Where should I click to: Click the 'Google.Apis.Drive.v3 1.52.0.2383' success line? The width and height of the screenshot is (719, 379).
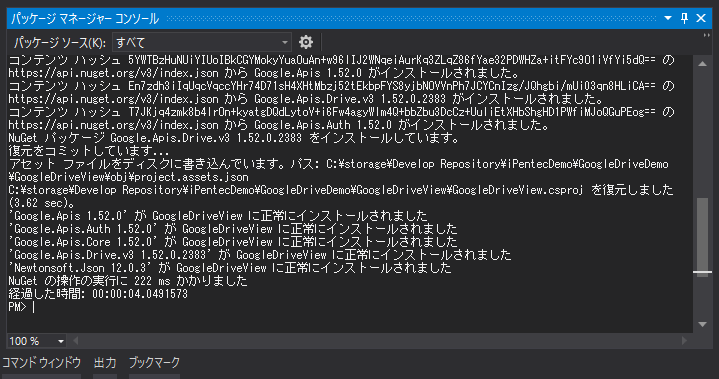click(x=260, y=254)
